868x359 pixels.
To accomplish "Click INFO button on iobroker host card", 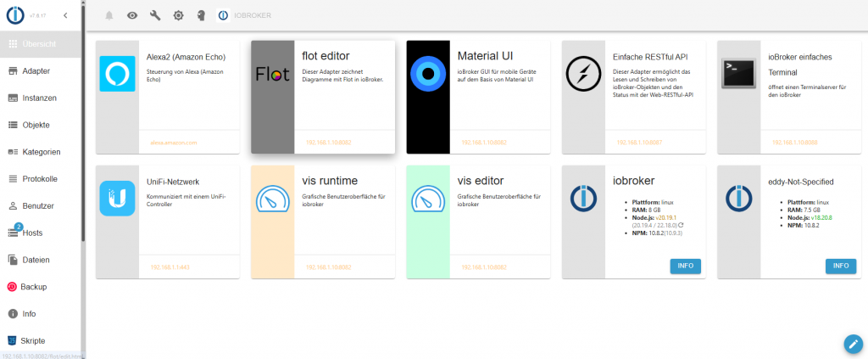I will pyautogui.click(x=685, y=266).
